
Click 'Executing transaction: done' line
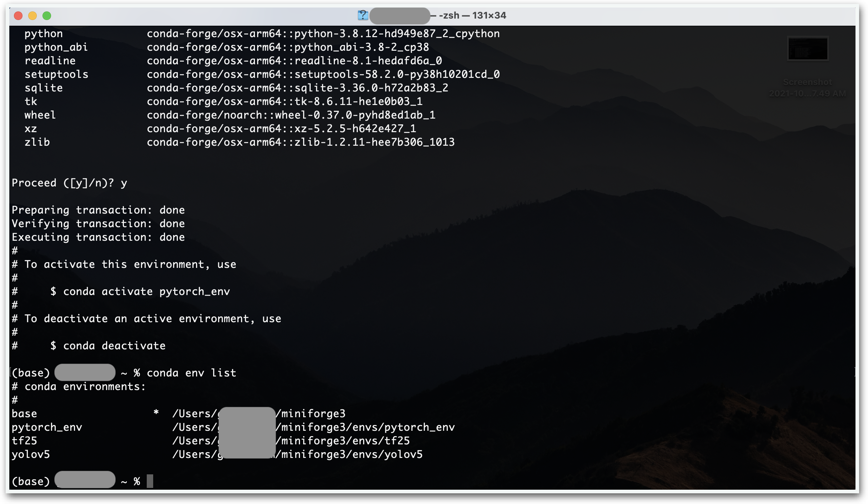pos(98,237)
